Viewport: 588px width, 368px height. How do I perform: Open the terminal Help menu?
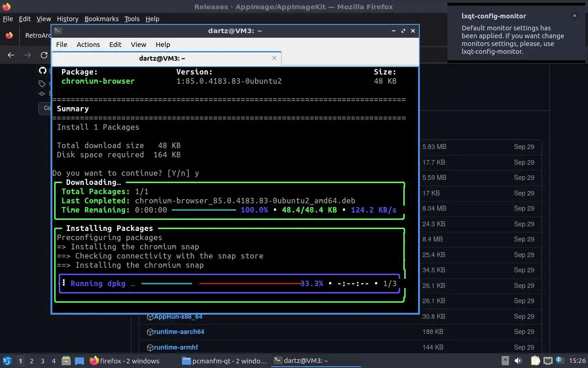coord(163,45)
